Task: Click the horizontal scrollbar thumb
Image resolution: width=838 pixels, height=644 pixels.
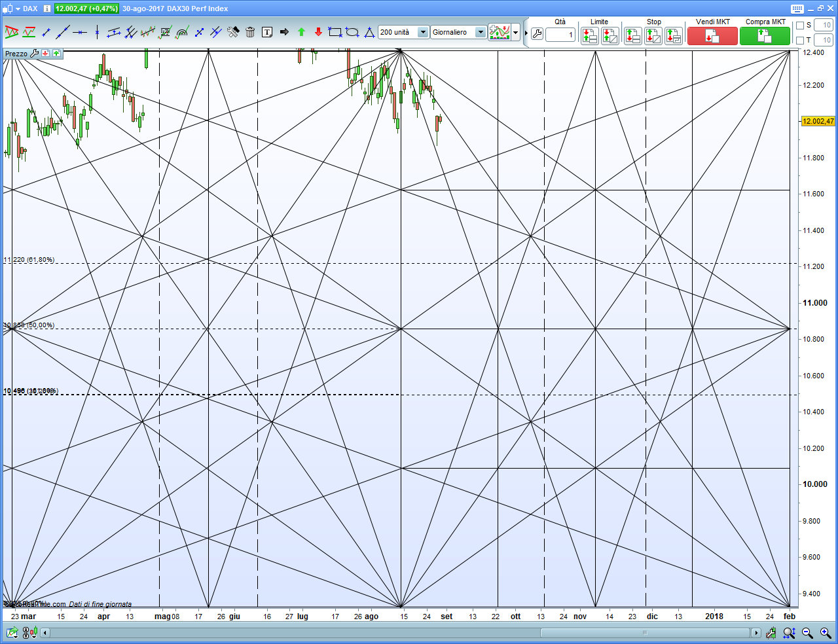Action: click(x=645, y=633)
